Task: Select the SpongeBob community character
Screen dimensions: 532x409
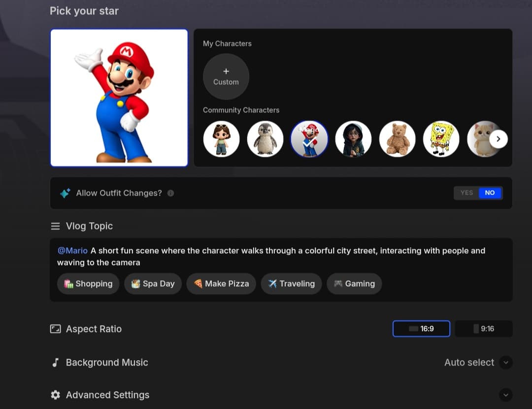Action: pyautogui.click(x=441, y=139)
